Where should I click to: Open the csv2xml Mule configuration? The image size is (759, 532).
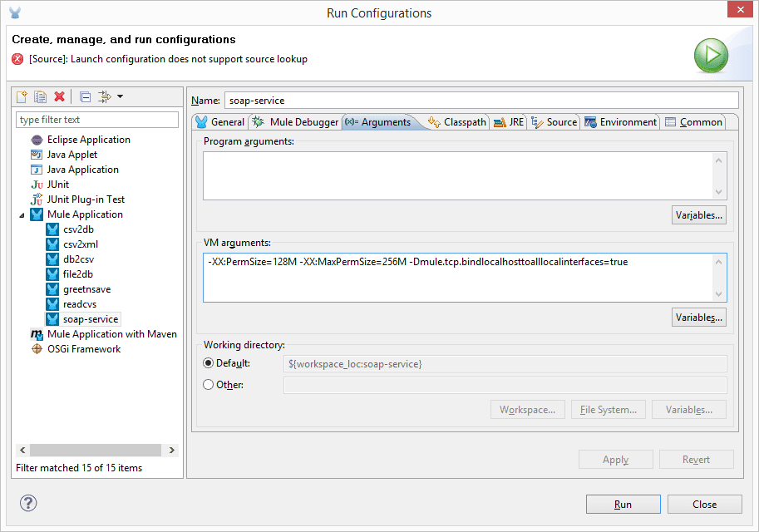pyautogui.click(x=81, y=244)
